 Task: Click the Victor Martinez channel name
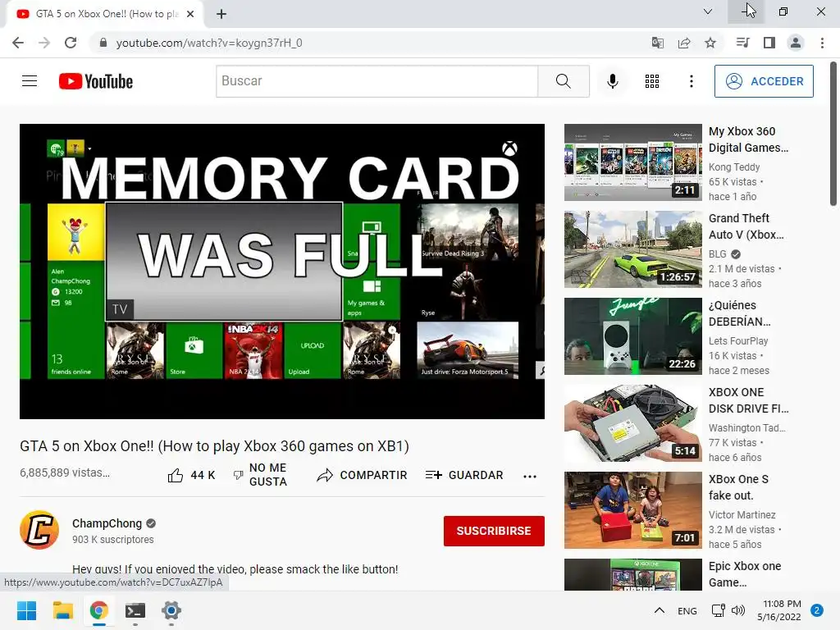[742, 515]
